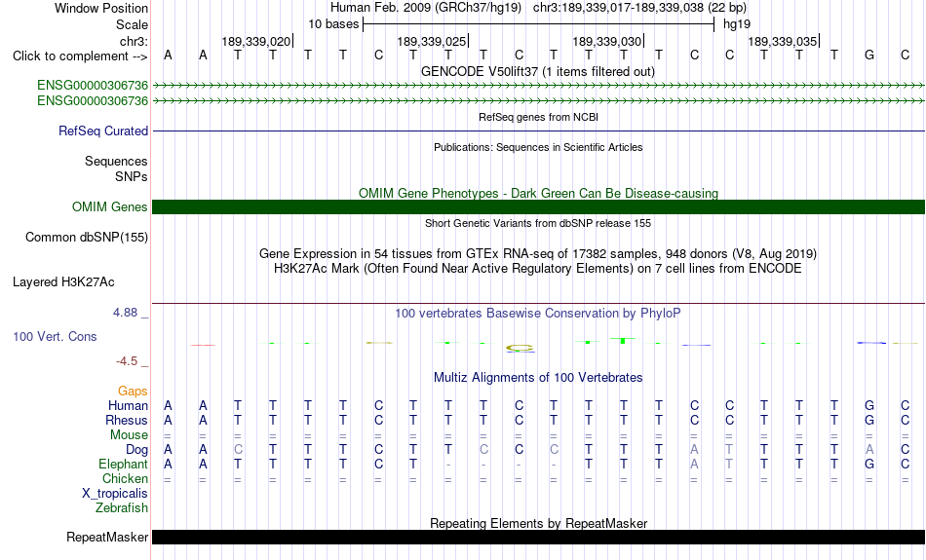Image resolution: width=926 pixels, height=560 pixels.
Task: Click the 189,339,030 ruler coordinate
Action: [607, 41]
